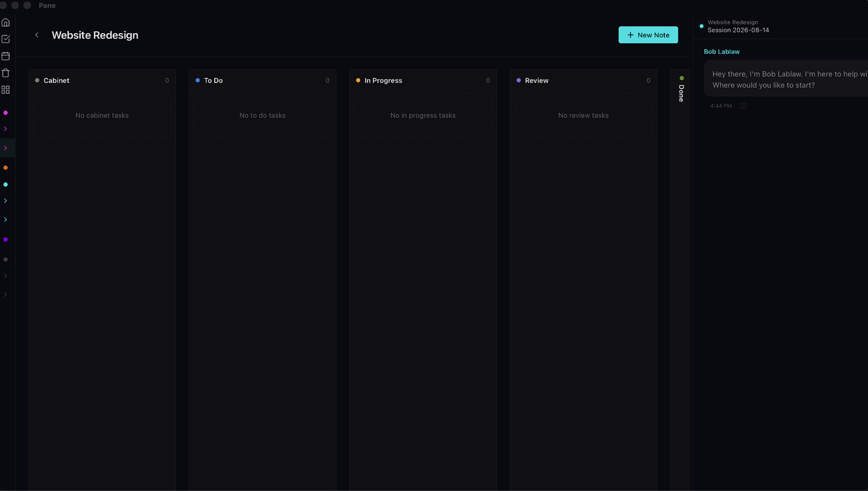Expand the bottommost gray chevron in sidebar
Viewport: 868px width, 491px height.
pos(5,295)
